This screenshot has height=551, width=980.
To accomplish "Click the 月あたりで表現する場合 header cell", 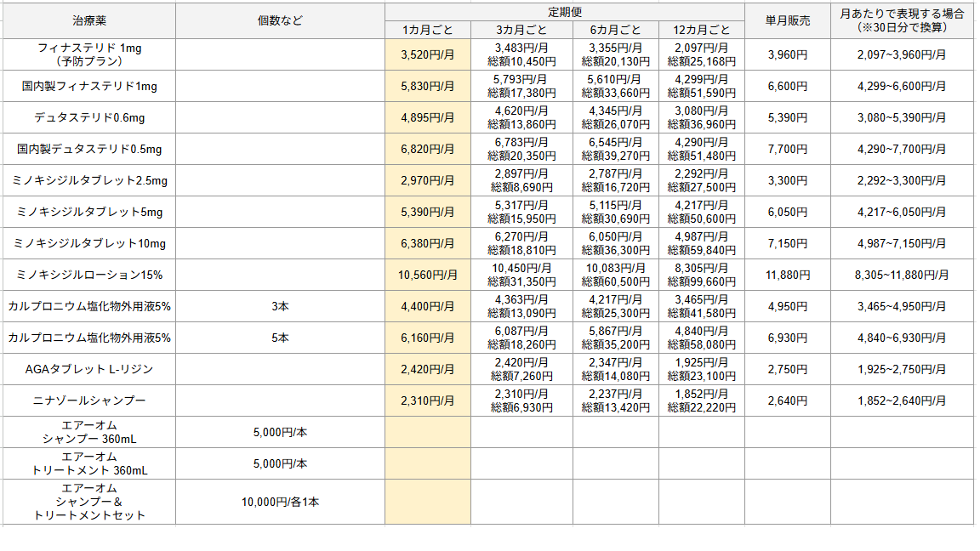I will point(902,20).
